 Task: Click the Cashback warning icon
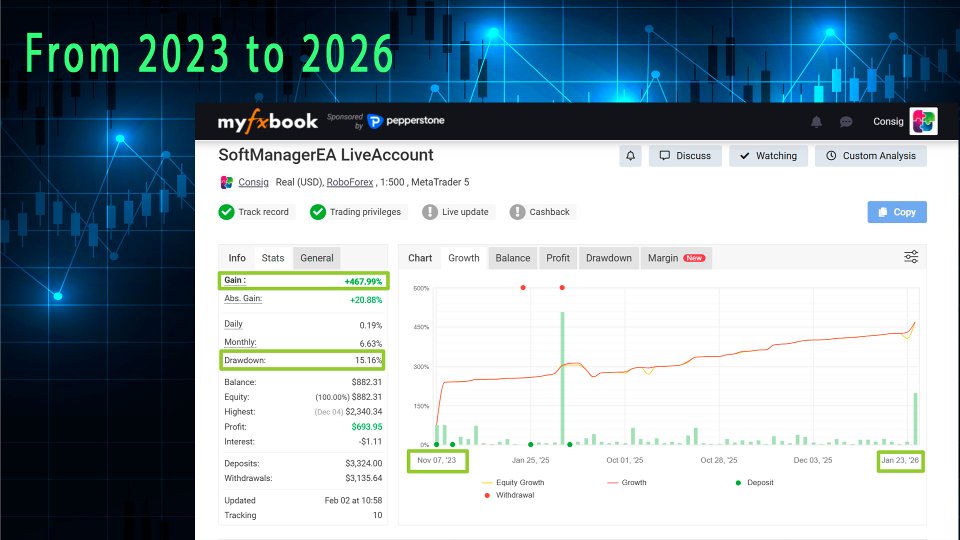(x=517, y=212)
